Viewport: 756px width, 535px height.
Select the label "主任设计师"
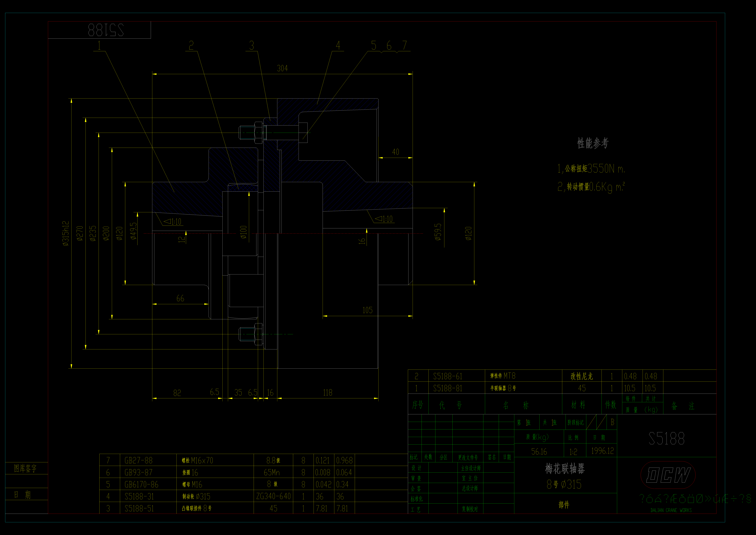click(x=471, y=468)
